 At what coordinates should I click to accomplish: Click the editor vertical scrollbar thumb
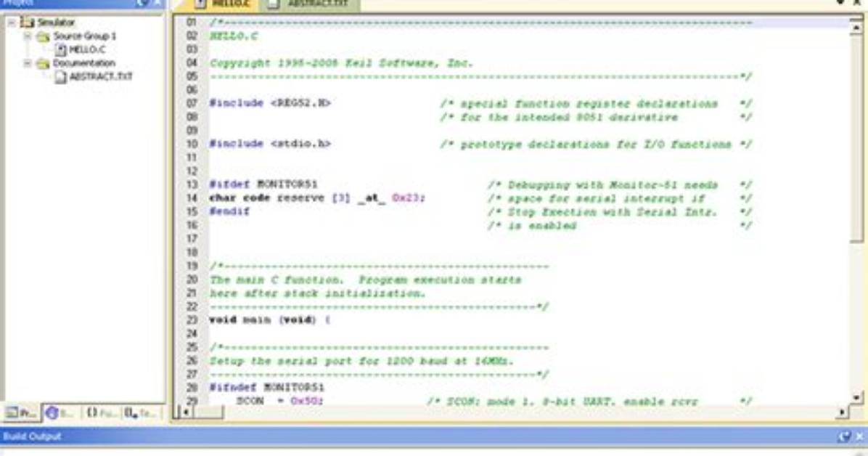[856, 139]
